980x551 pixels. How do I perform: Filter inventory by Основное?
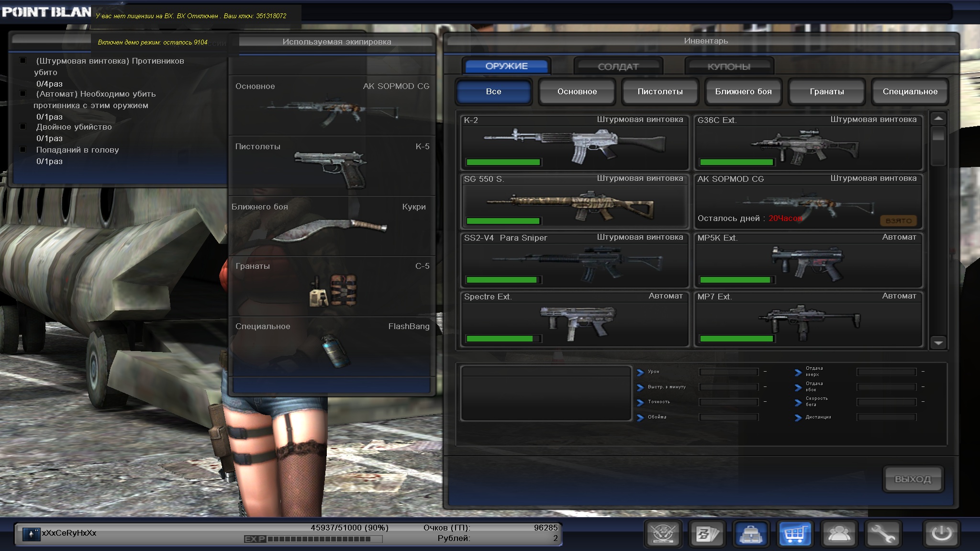[577, 91]
